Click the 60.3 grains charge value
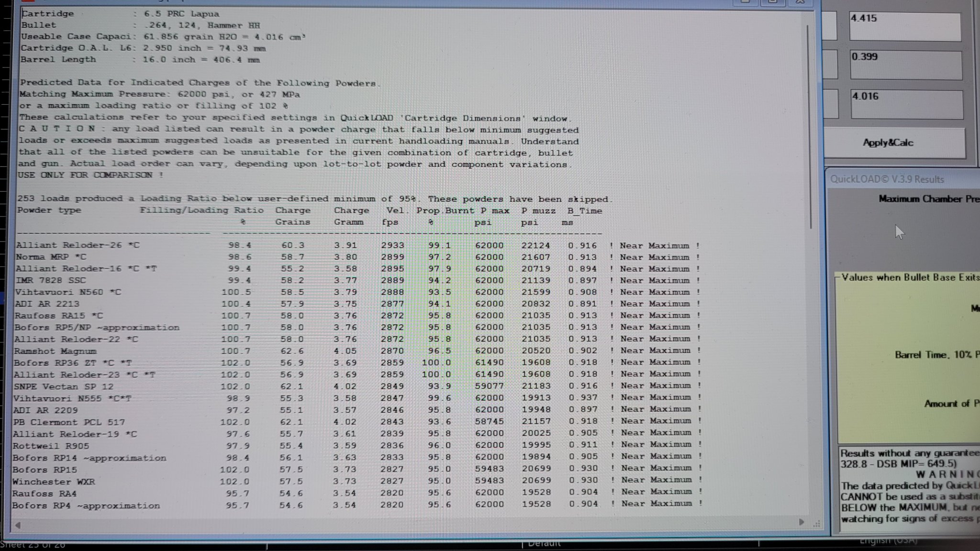The image size is (980, 551). 293,245
